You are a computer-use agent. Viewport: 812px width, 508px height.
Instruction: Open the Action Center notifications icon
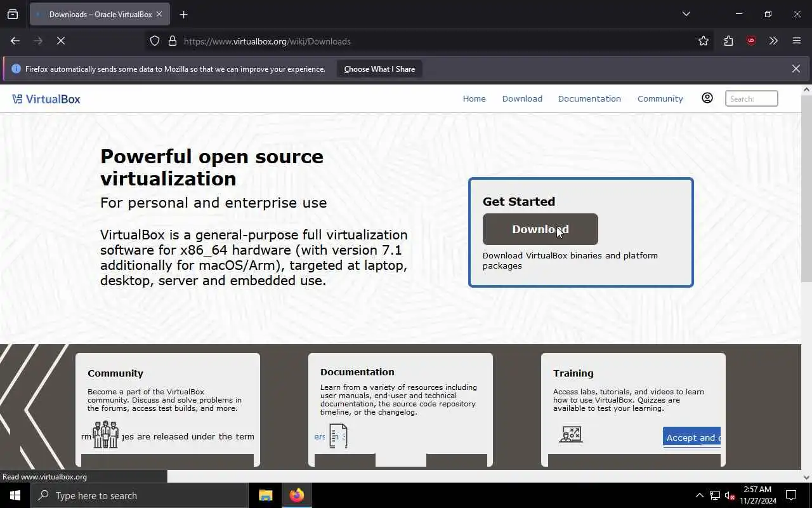pos(791,495)
